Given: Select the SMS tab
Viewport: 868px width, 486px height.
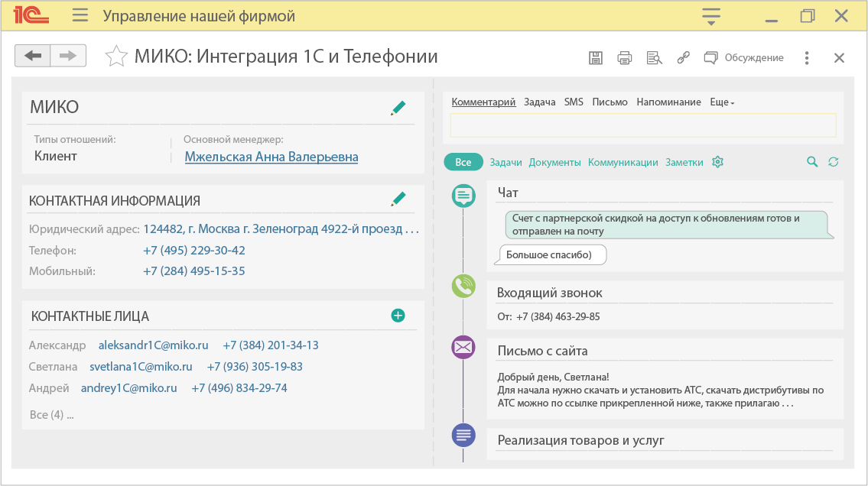Looking at the screenshot, I should pyautogui.click(x=574, y=102).
